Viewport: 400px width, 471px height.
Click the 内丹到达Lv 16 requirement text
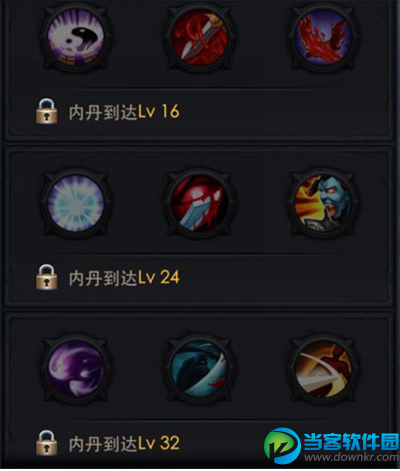124,112
